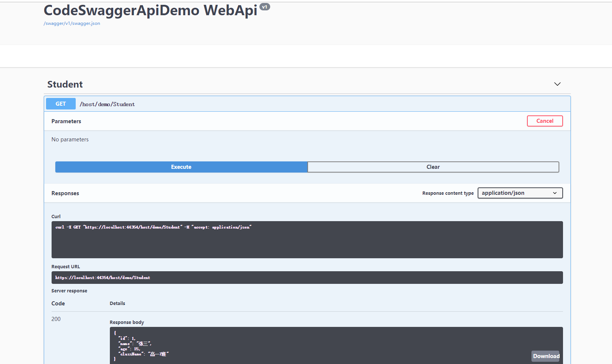The height and width of the screenshot is (364, 612).
Task: Click the No parameters text area
Action: click(x=70, y=139)
